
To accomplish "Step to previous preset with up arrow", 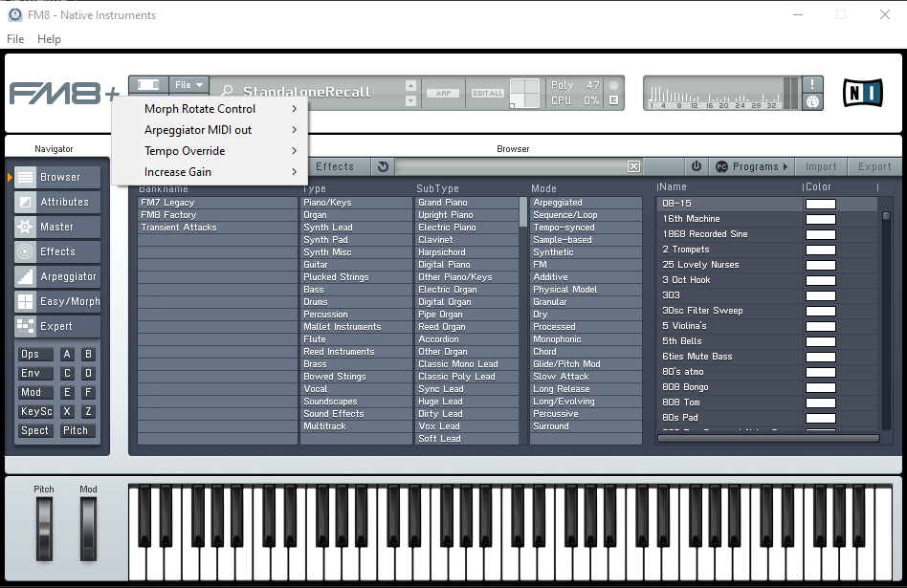I will point(410,85).
